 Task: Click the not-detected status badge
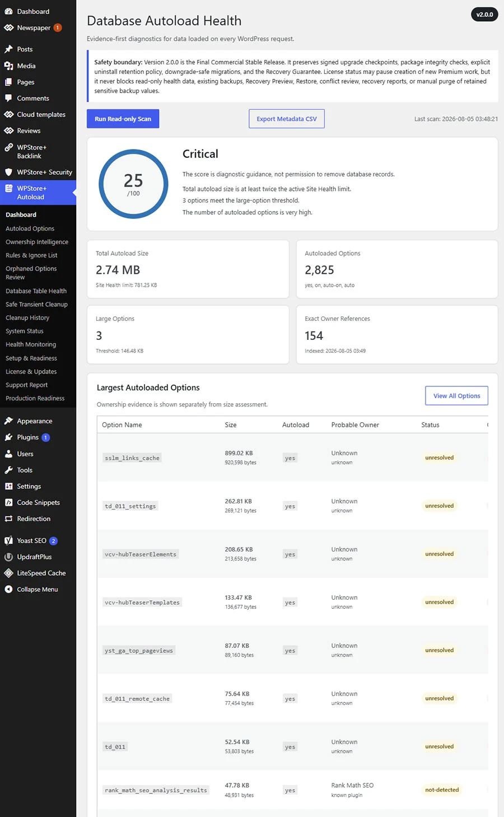point(442,790)
